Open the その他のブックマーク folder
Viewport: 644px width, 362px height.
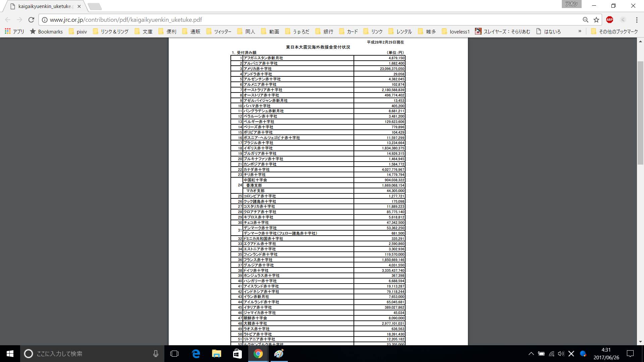pos(614,32)
